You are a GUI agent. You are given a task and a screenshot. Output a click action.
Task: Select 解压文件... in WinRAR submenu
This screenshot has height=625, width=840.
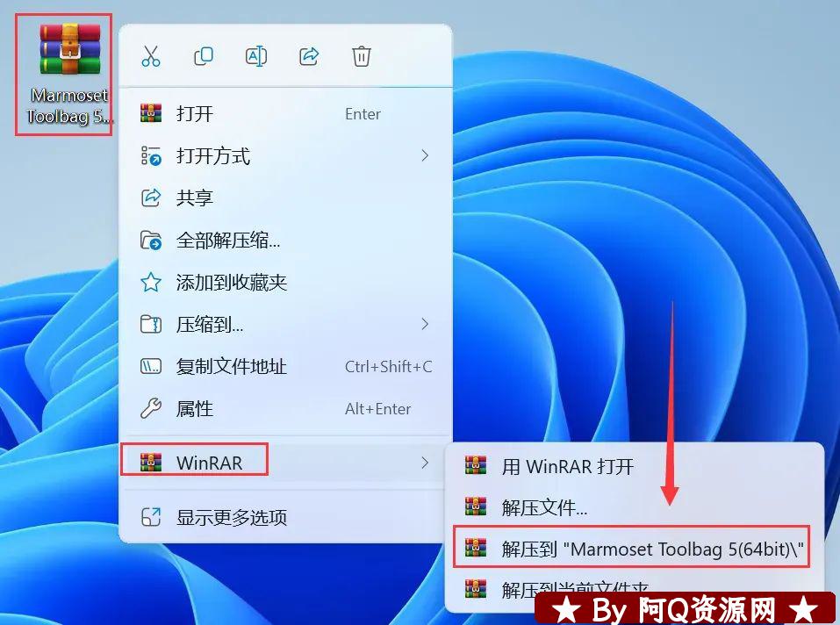[x=544, y=506]
